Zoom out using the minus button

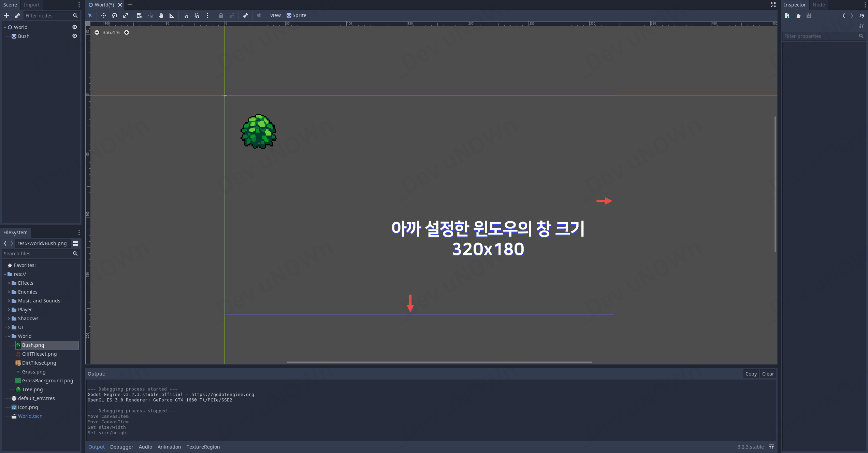(x=97, y=32)
